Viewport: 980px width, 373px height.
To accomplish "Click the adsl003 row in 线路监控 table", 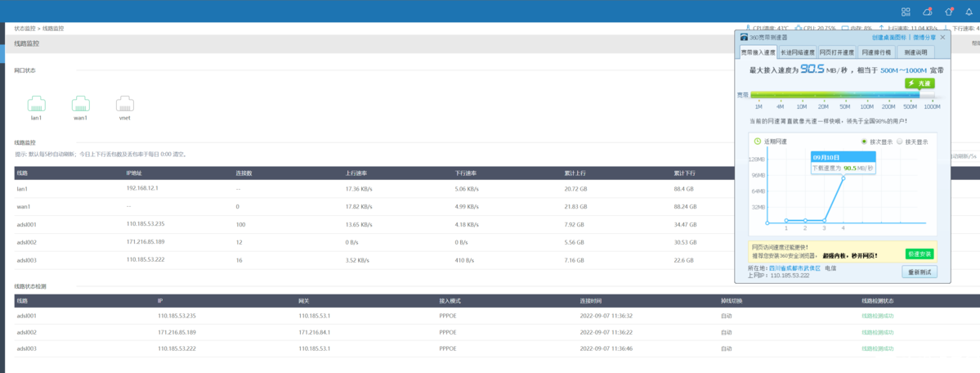I will click(375, 259).
